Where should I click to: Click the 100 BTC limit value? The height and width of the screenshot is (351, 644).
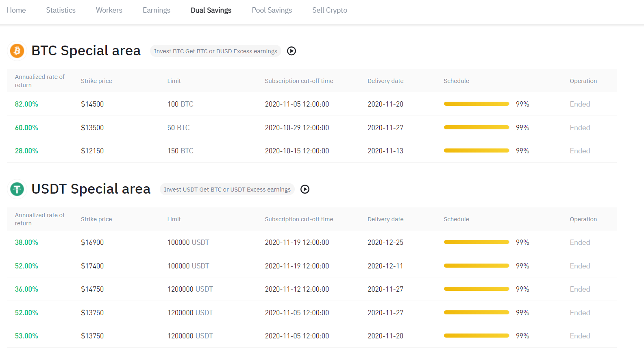[180, 104]
